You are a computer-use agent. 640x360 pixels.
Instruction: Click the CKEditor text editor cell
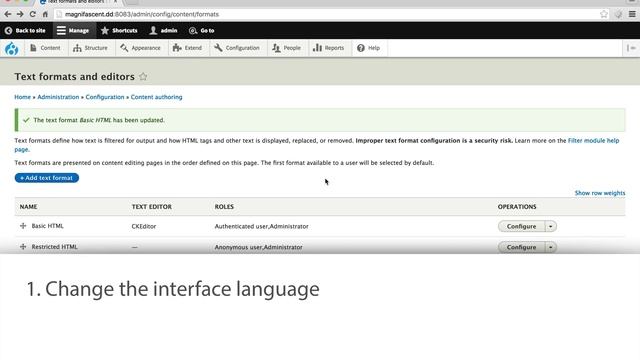tap(144, 226)
